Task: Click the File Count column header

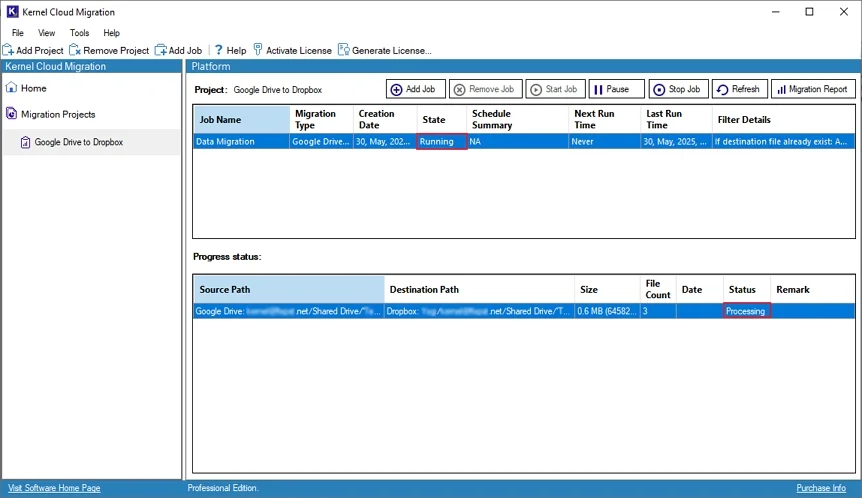Action: click(658, 290)
